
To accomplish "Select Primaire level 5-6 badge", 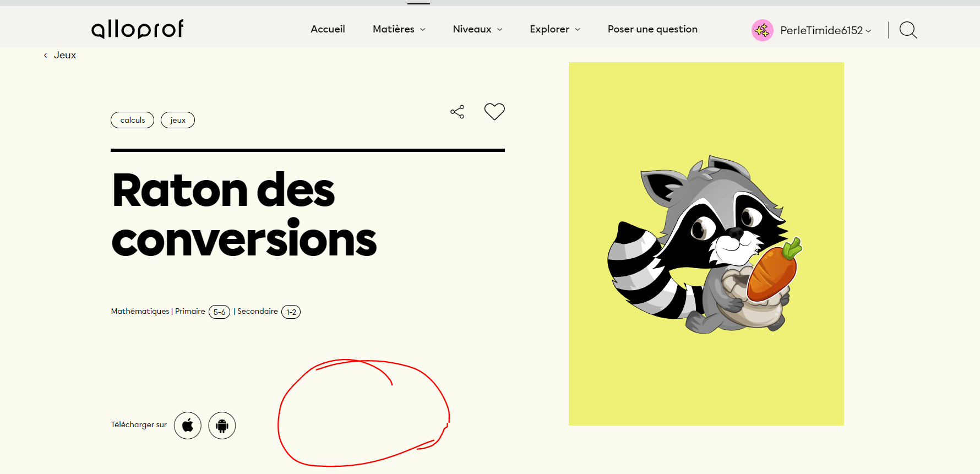I will (219, 312).
